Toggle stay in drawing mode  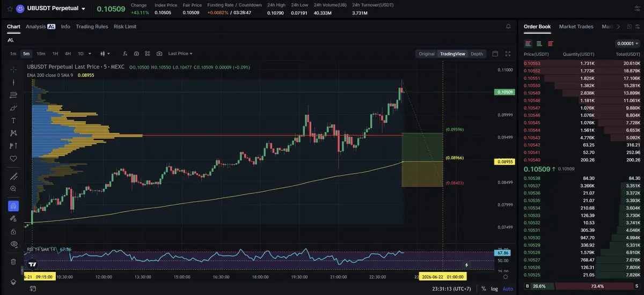[x=13, y=219]
